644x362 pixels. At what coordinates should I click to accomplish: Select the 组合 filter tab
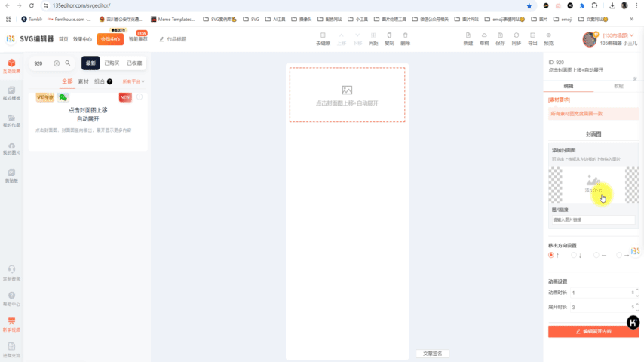pos(100,81)
